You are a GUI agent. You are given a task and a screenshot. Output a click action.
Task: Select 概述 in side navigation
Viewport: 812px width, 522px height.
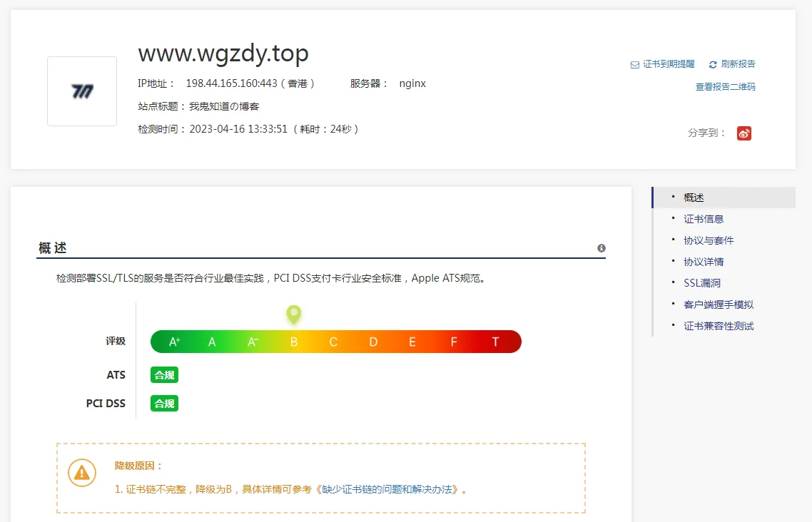click(694, 198)
